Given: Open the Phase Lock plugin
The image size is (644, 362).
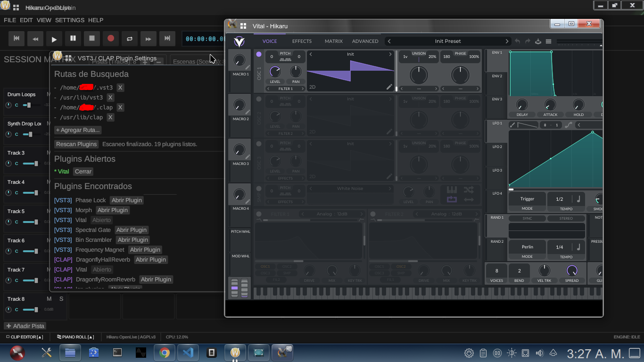Looking at the screenshot, I should 127,200.
